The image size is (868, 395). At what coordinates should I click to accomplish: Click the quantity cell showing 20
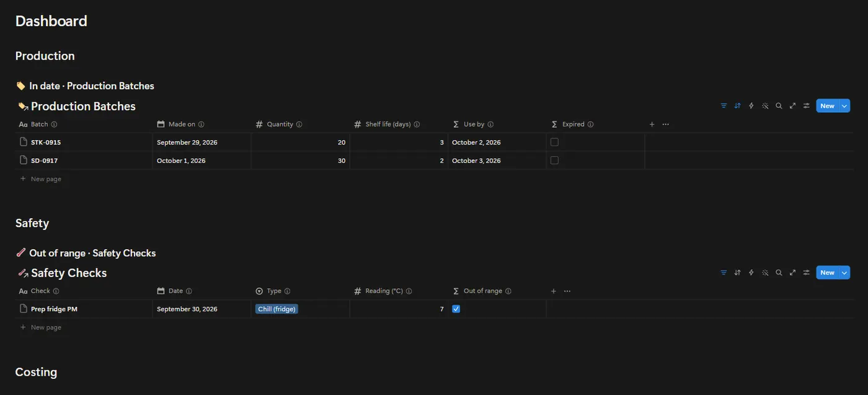click(x=300, y=142)
